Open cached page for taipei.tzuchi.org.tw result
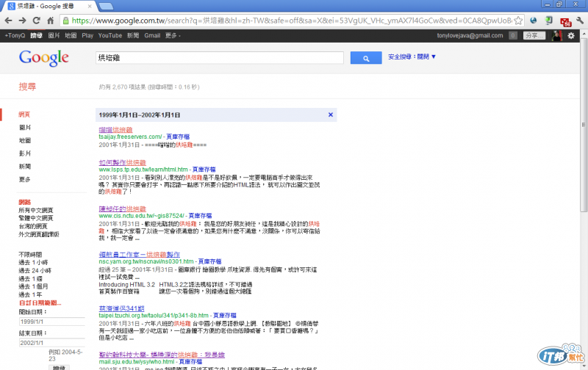The width and height of the screenshot is (588, 370). coord(224,316)
